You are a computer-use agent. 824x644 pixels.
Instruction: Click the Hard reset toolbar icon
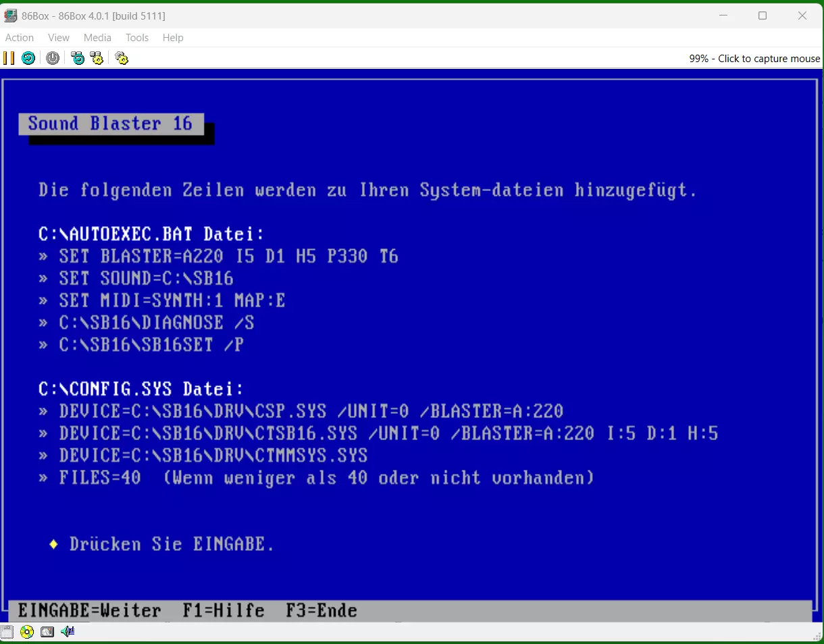coord(28,58)
